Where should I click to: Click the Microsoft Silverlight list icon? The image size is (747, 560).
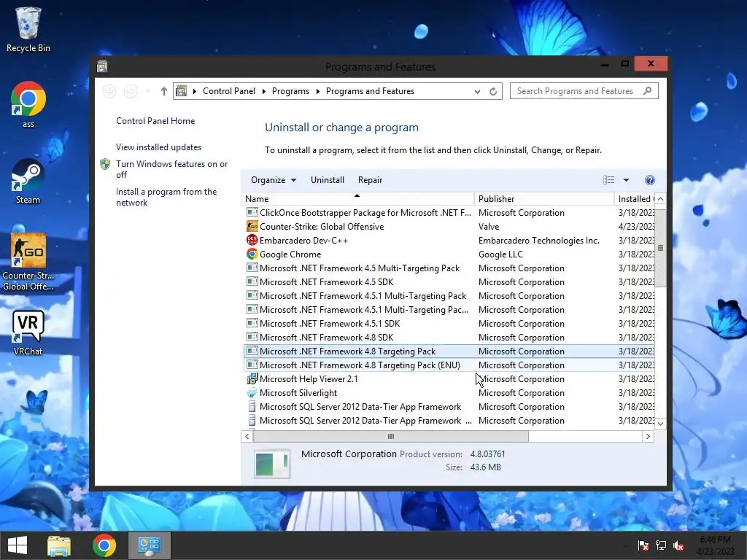click(x=252, y=392)
